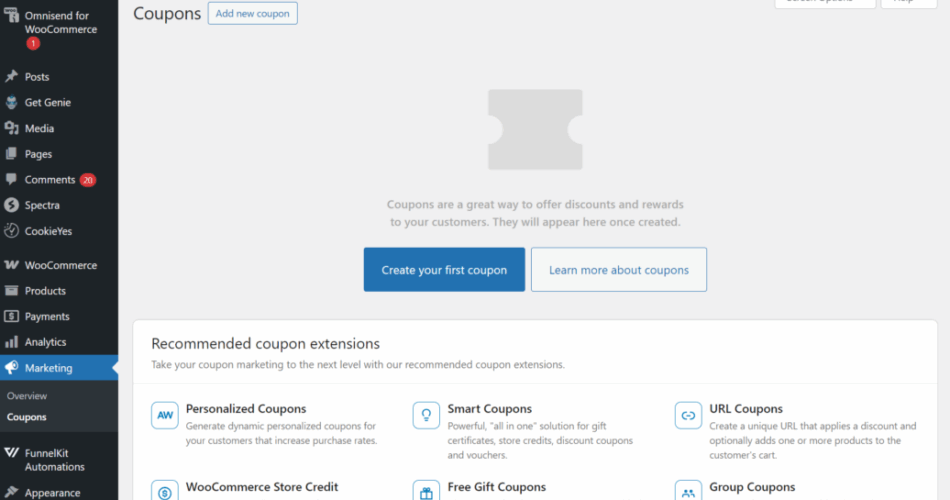Open Get Genie menu item

click(47, 103)
